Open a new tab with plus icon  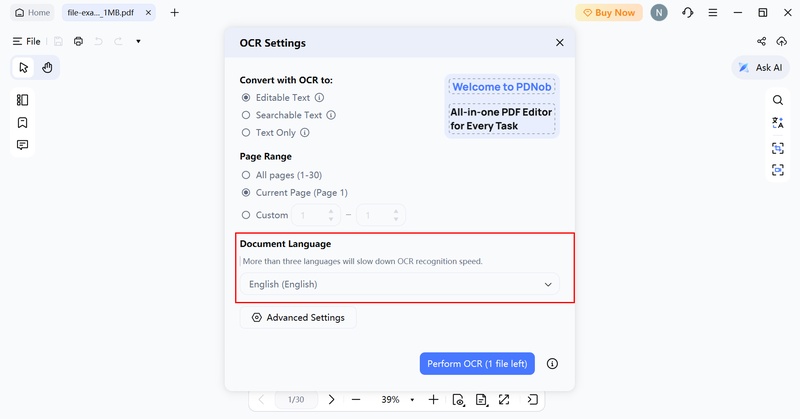(174, 13)
